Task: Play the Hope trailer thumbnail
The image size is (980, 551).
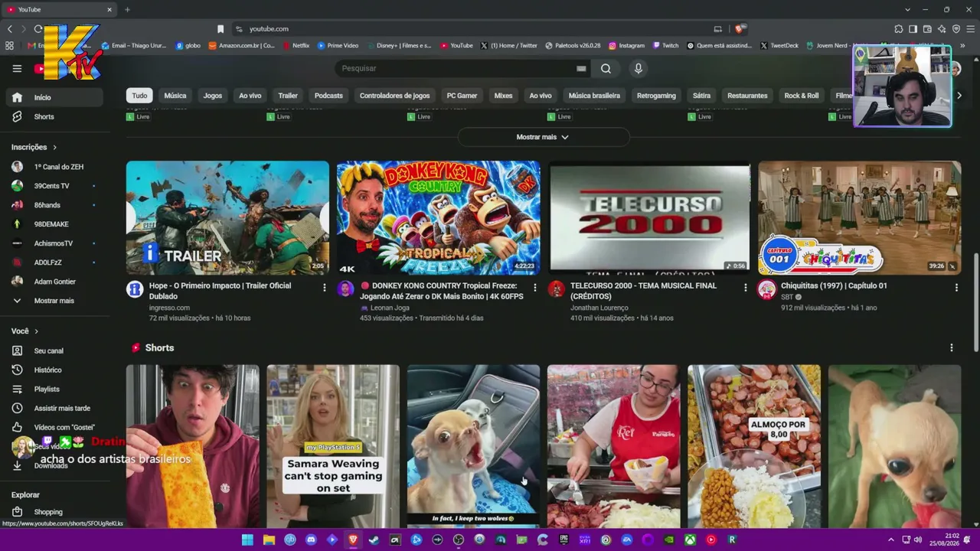Action: pyautogui.click(x=227, y=217)
